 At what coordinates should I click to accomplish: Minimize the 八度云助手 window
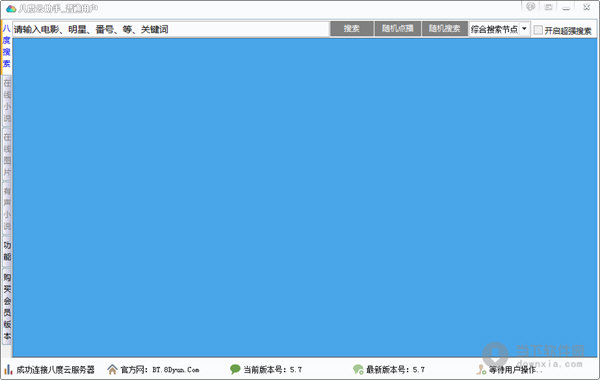tap(567, 7)
